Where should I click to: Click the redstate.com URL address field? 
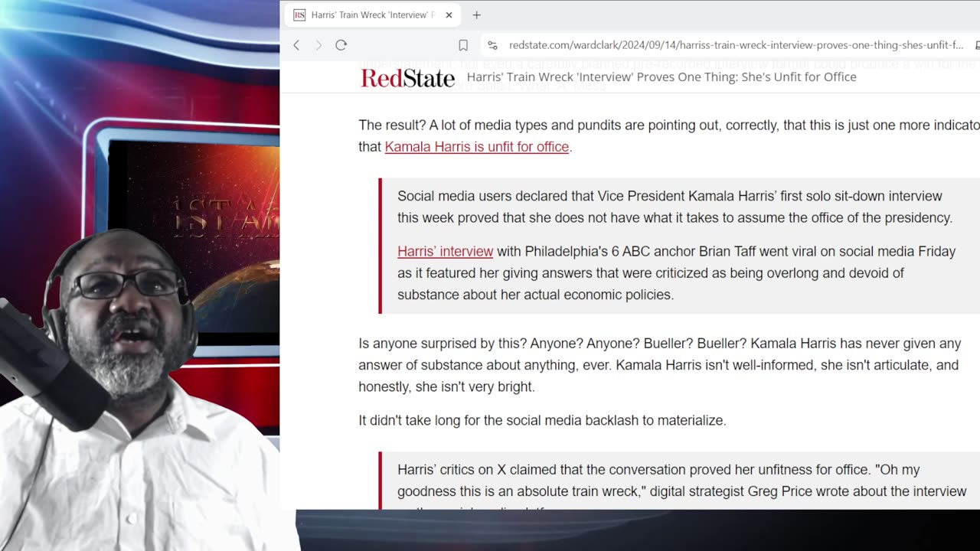tap(735, 45)
